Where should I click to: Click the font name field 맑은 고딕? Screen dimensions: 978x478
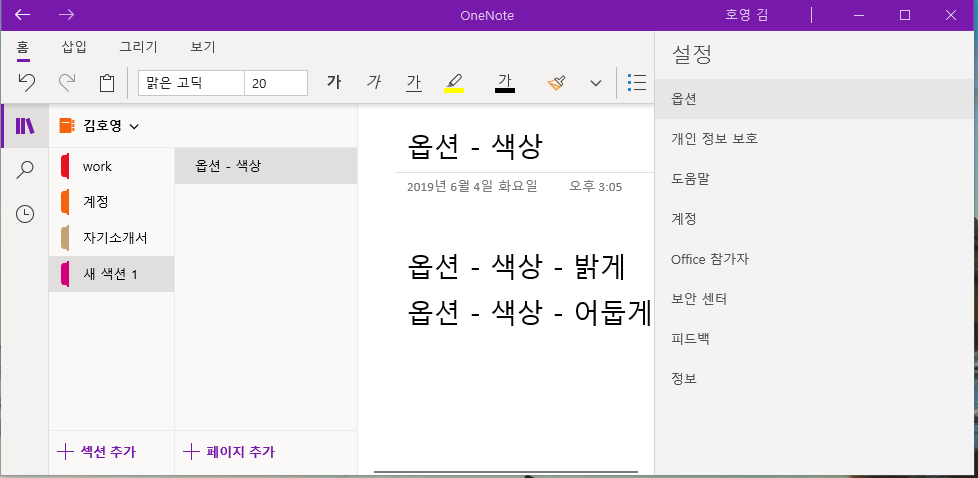pos(191,83)
